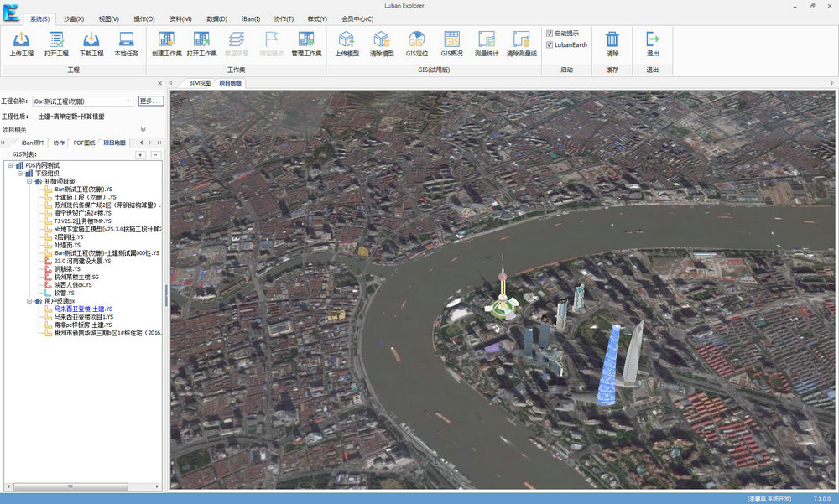Launch the 测量统计 measurement statistics tool

pyautogui.click(x=487, y=39)
